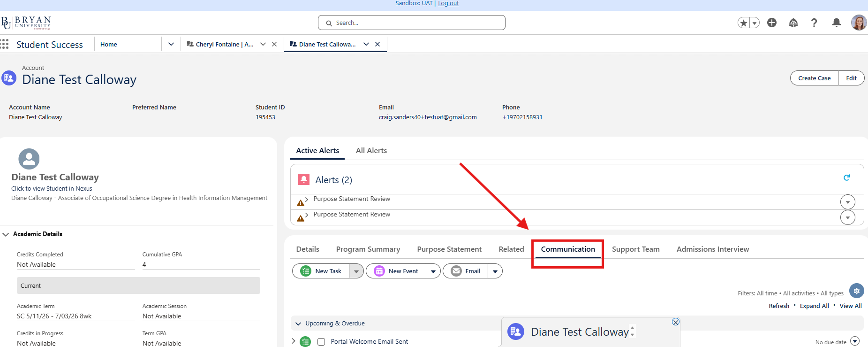Open second alert row action menu
The height and width of the screenshot is (347, 868).
tap(848, 218)
